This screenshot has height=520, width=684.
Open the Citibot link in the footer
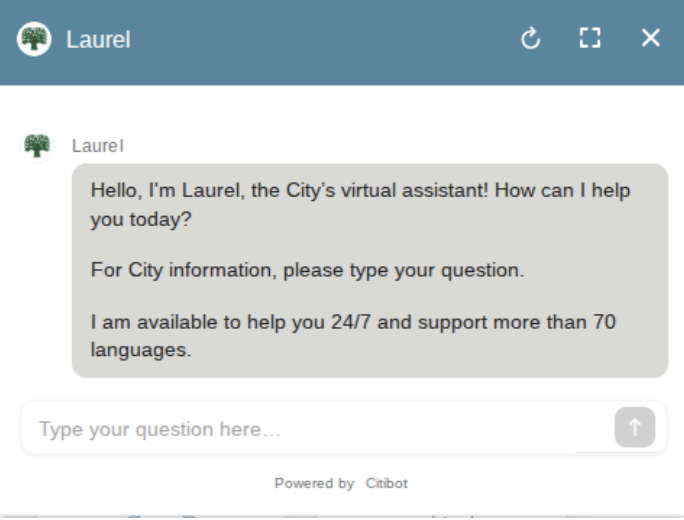point(386,483)
